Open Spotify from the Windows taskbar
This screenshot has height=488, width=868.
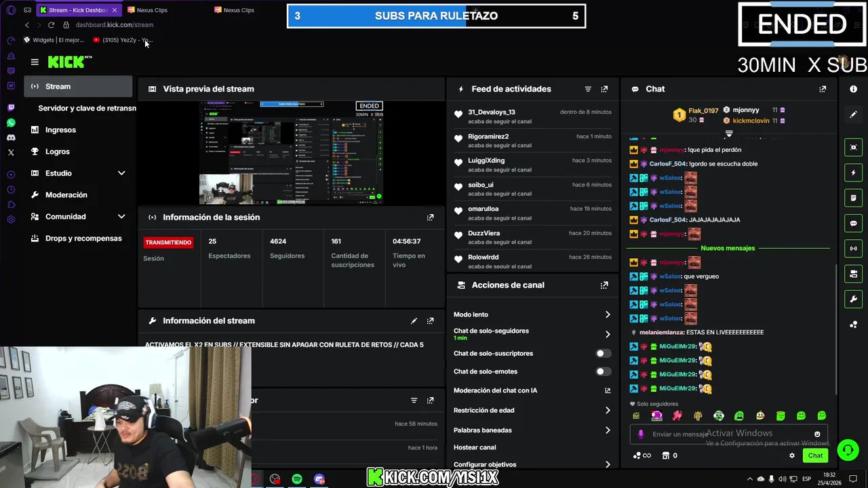click(x=297, y=479)
